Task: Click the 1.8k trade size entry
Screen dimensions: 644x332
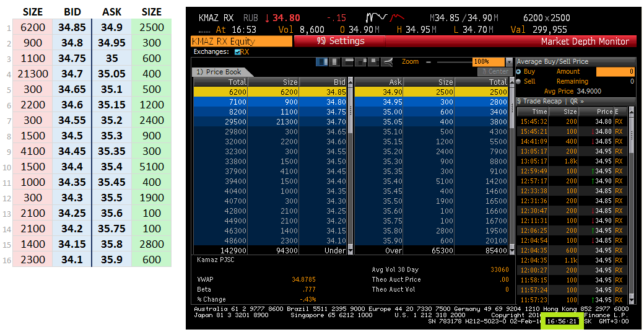Action: [571, 161]
